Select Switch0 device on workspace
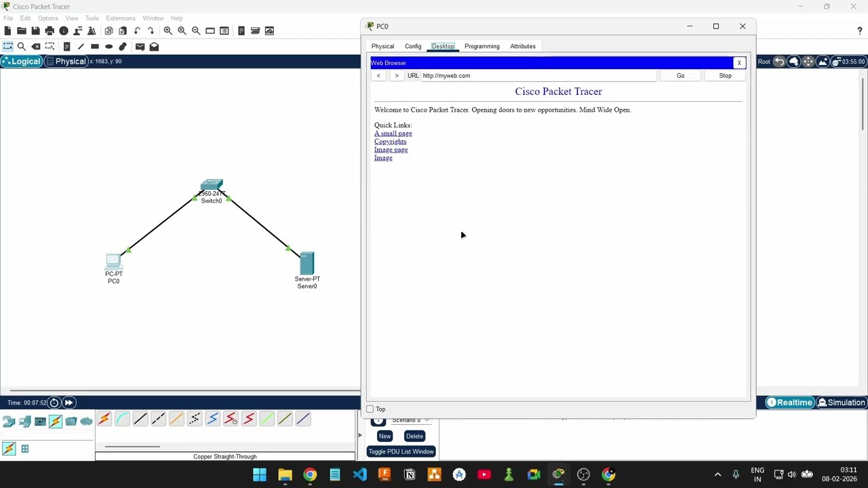Screen dimensions: 868x488 pos(212,184)
